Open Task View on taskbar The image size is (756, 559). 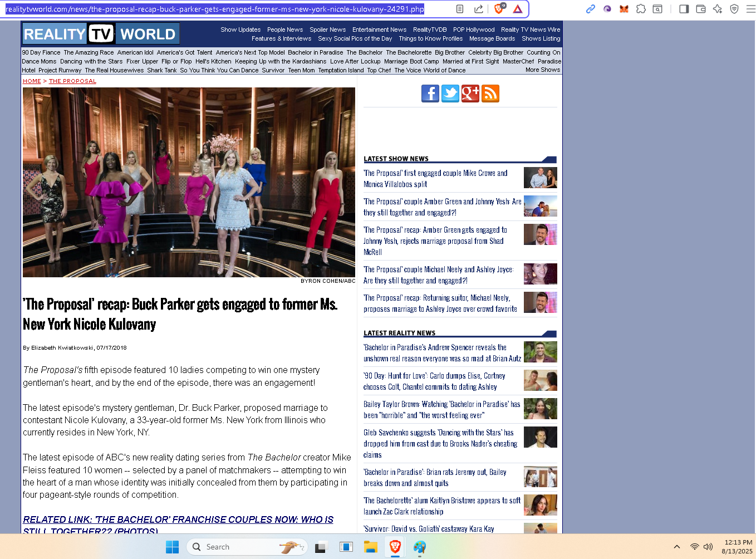321,547
